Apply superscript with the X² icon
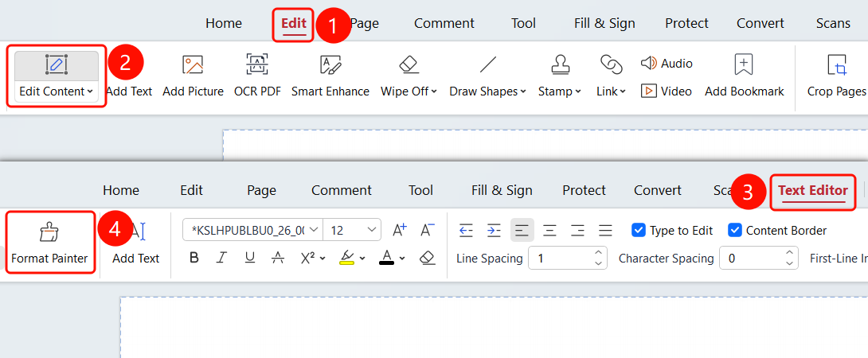 click(x=308, y=258)
